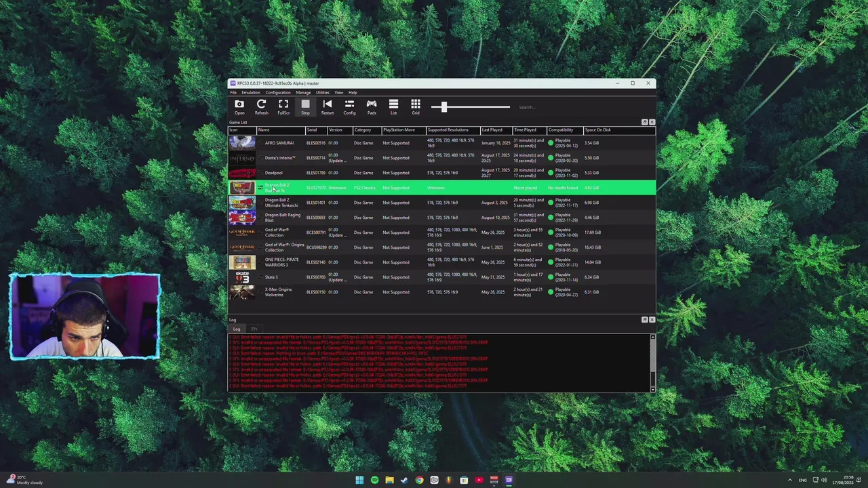The height and width of the screenshot is (488, 868).
Task: Open the weather widget in taskbar
Action: tap(24, 480)
